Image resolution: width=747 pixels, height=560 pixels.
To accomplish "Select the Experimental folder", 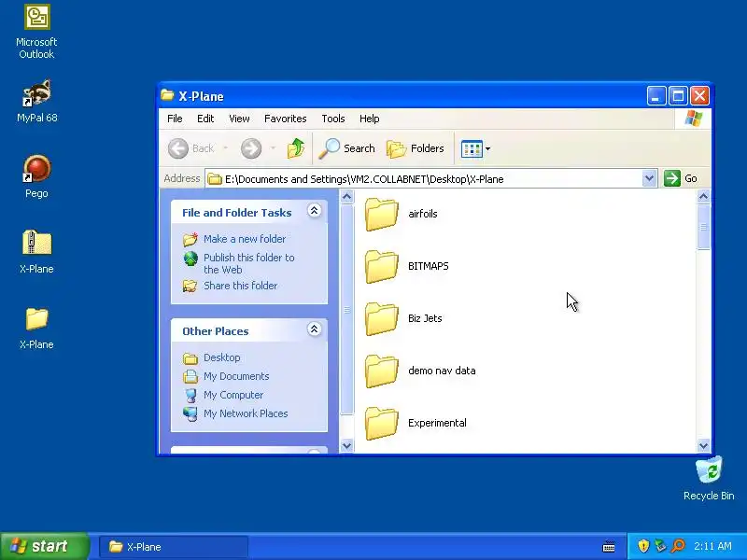I will (416, 424).
